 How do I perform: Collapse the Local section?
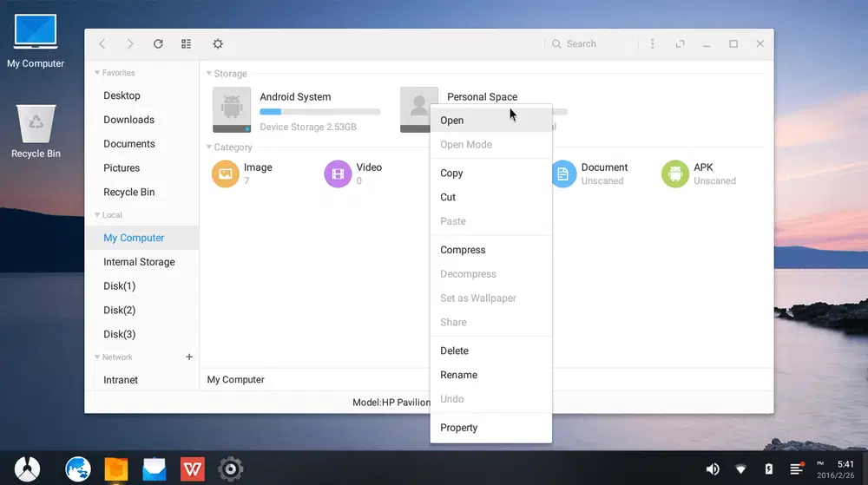pos(97,214)
